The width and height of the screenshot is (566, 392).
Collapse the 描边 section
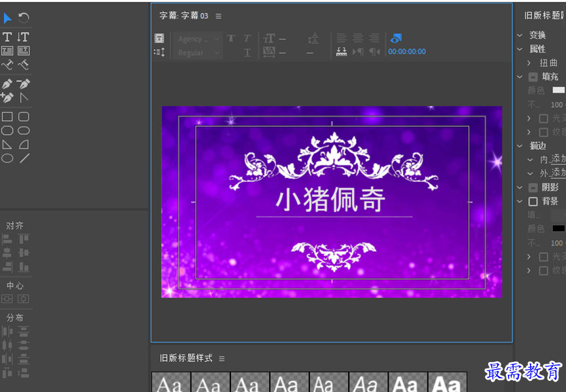[520, 146]
